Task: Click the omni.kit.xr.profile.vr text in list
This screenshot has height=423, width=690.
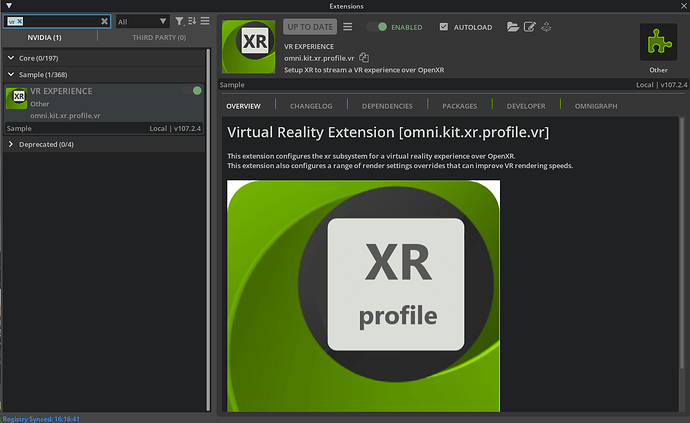Action: [x=65, y=115]
